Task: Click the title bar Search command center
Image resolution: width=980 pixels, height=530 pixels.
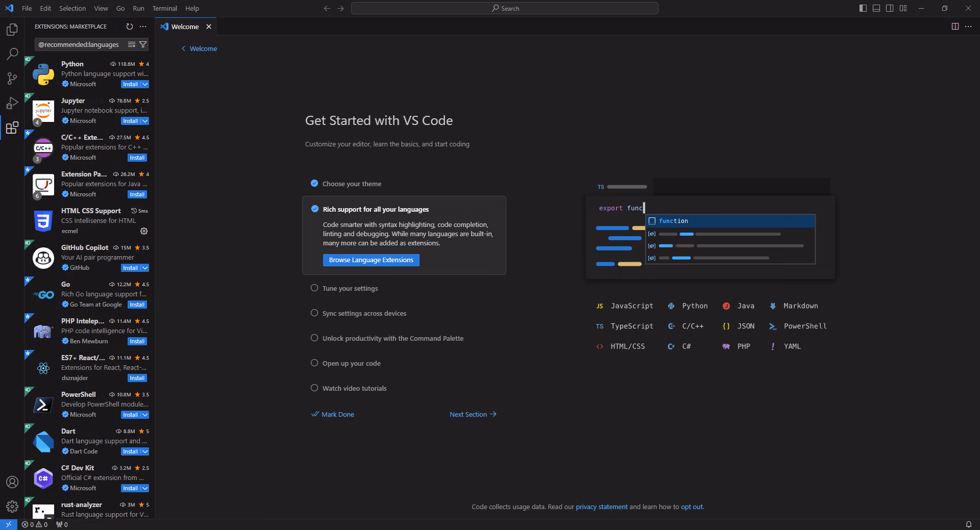Action: click(505, 8)
